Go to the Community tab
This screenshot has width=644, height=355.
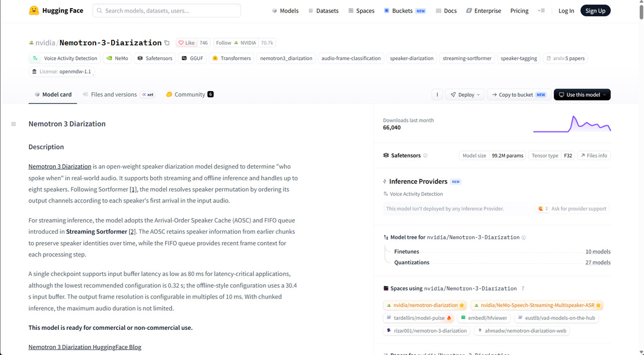pos(190,95)
